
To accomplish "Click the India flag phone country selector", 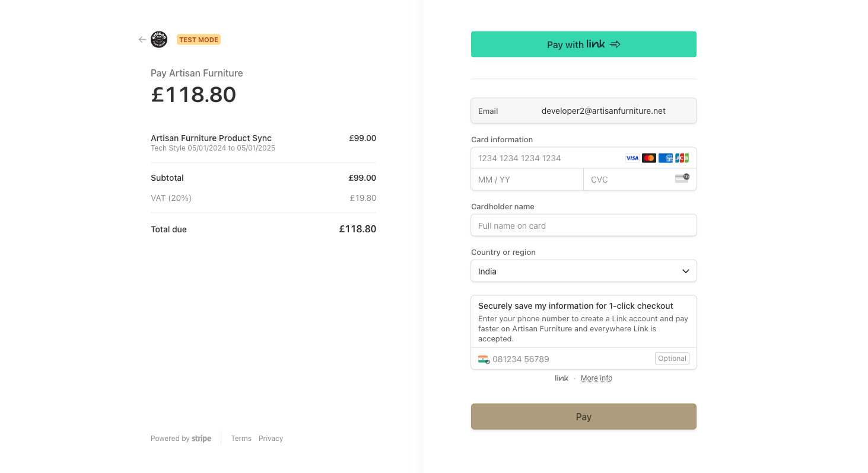I will (484, 359).
